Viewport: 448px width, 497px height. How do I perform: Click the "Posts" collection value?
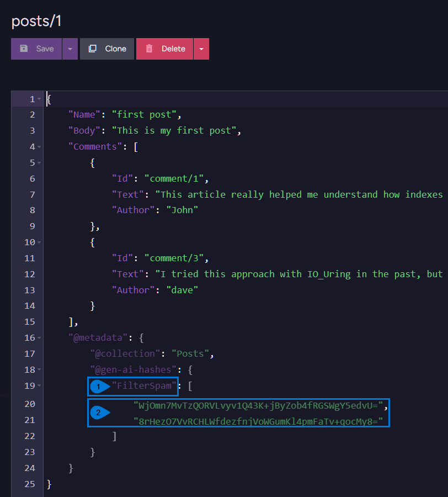click(x=190, y=354)
